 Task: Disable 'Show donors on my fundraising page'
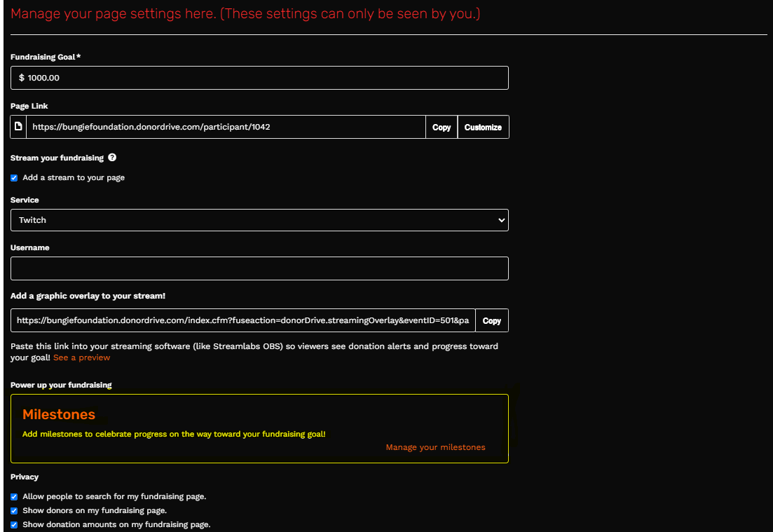point(14,510)
